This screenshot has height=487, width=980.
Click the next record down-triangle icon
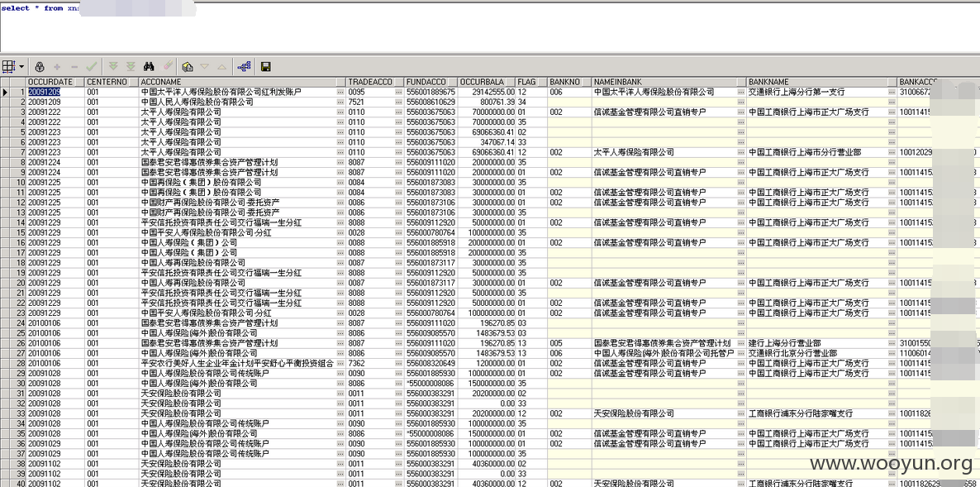pos(204,66)
